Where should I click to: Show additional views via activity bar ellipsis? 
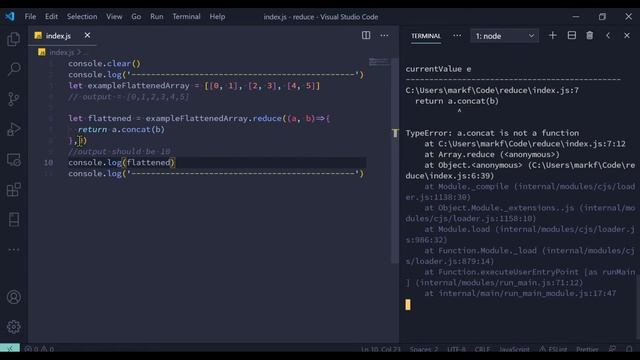coord(14,249)
